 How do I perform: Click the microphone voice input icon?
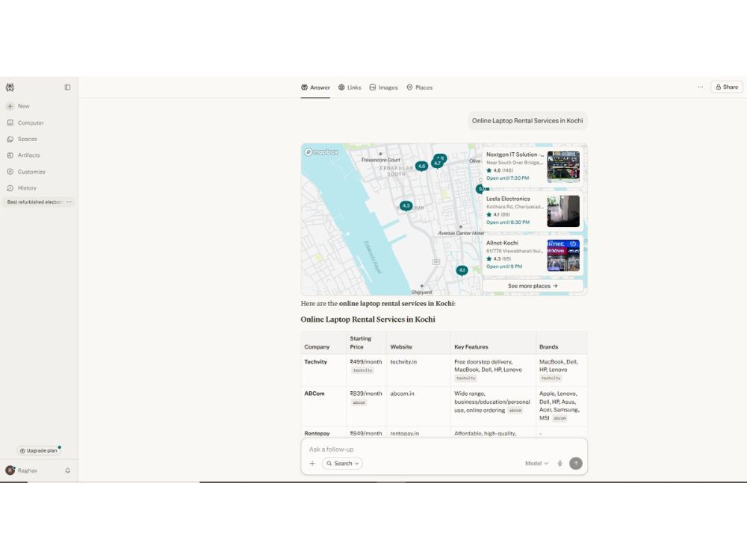pyautogui.click(x=560, y=464)
